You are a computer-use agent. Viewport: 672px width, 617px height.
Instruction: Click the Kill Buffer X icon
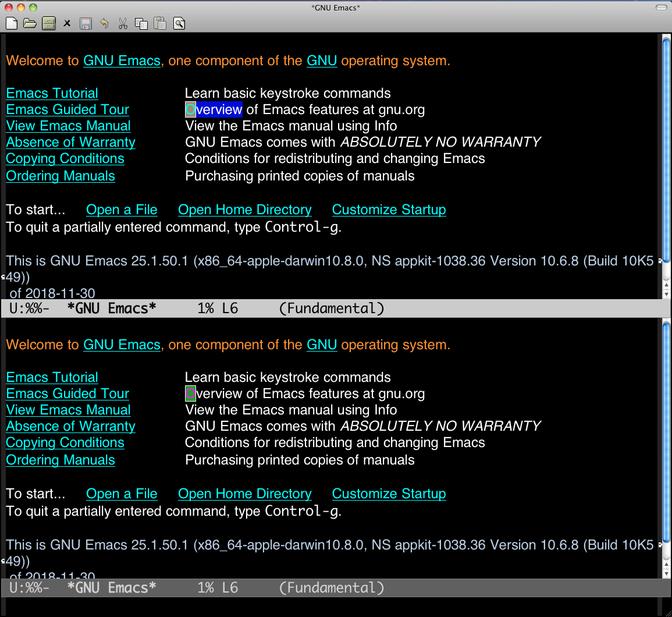[x=67, y=24]
